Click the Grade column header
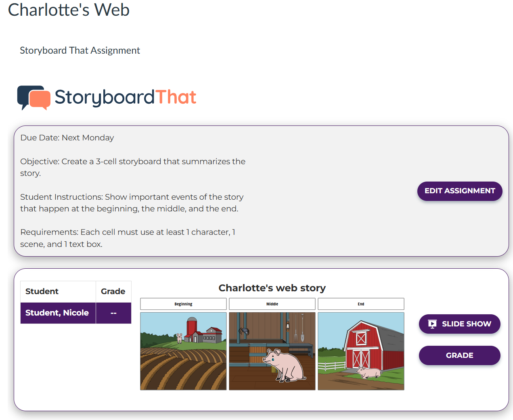 [113, 292]
